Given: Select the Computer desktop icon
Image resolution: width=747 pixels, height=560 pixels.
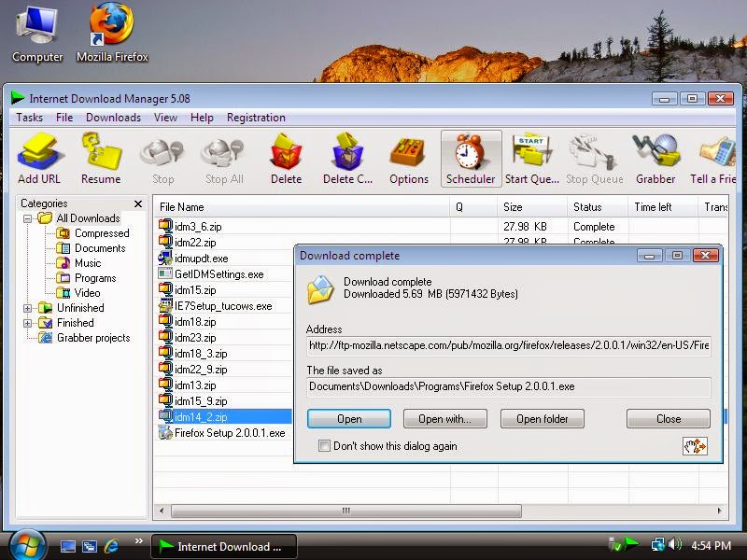Looking at the screenshot, I should [x=37, y=34].
